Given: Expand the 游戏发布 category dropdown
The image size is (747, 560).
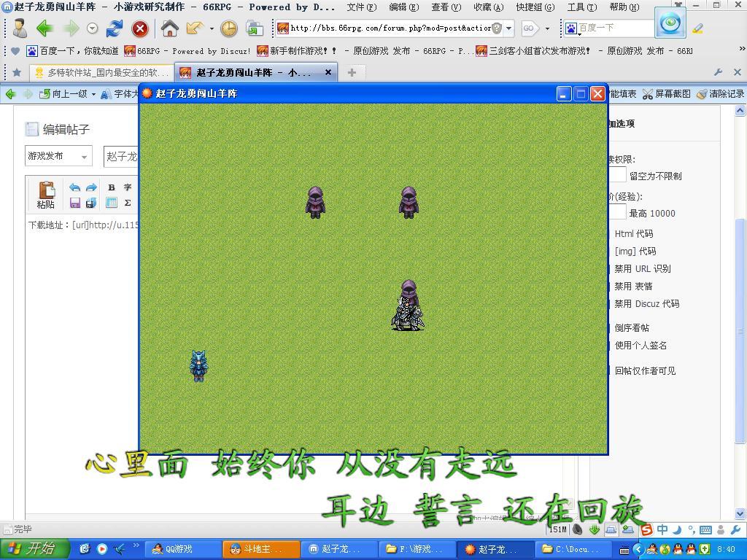Looking at the screenshot, I should (x=58, y=156).
